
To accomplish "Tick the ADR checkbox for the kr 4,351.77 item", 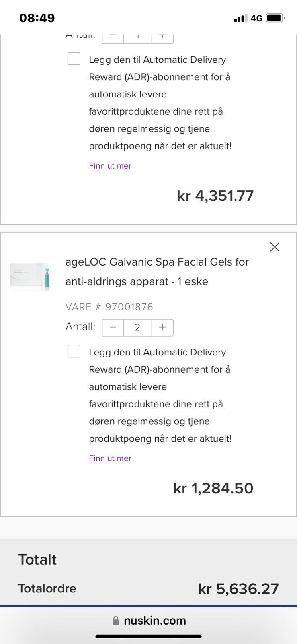I will coord(74,59).
